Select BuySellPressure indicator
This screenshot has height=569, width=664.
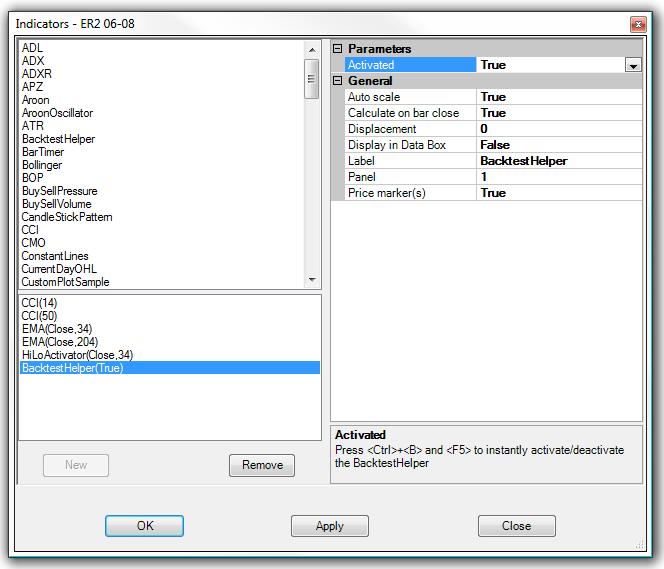pyautogui.click(x=60, y=191)
